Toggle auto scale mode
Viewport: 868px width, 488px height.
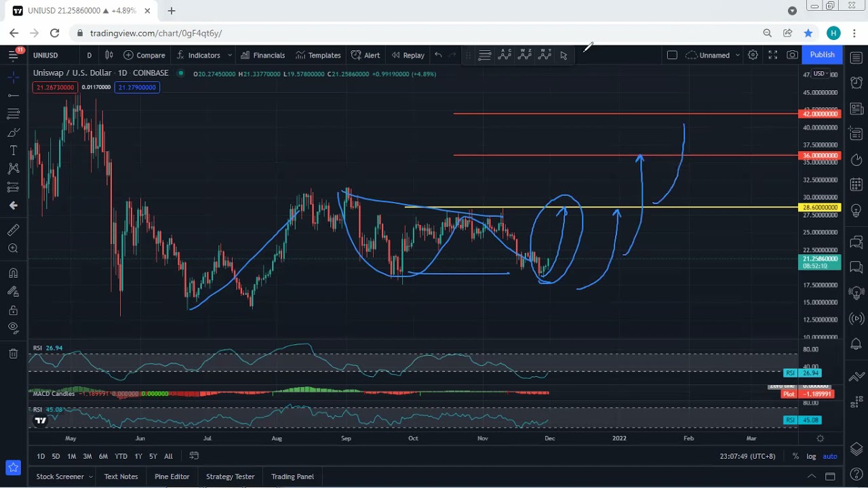point(830,457)
